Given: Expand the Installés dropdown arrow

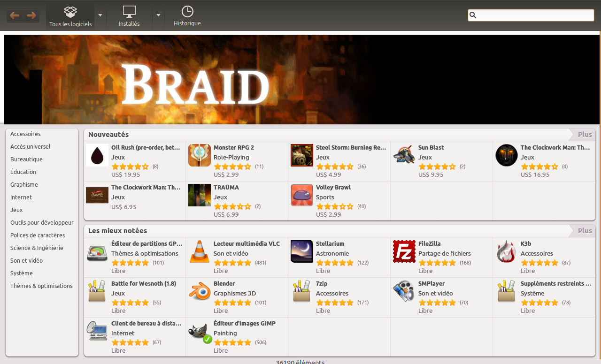Looking at the screenshot, I should click(x=158, y=15).
